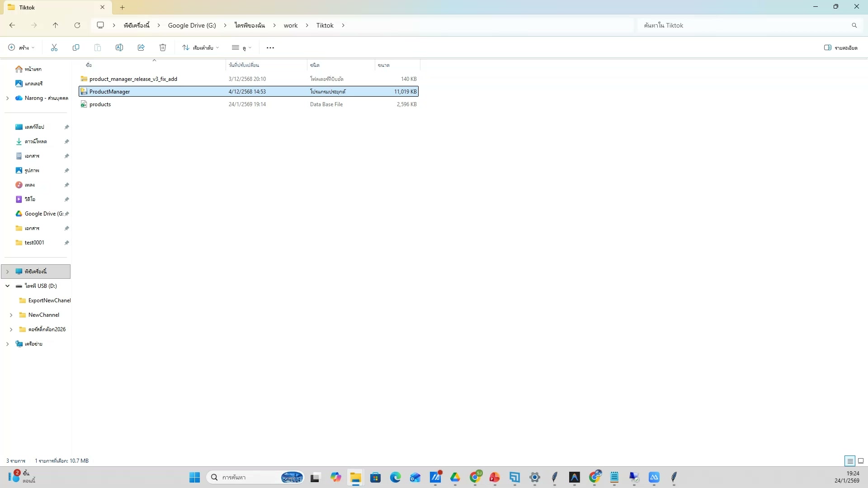Open the ดู view options dropdown
868x488 pixels.
[x=242, y=47]
